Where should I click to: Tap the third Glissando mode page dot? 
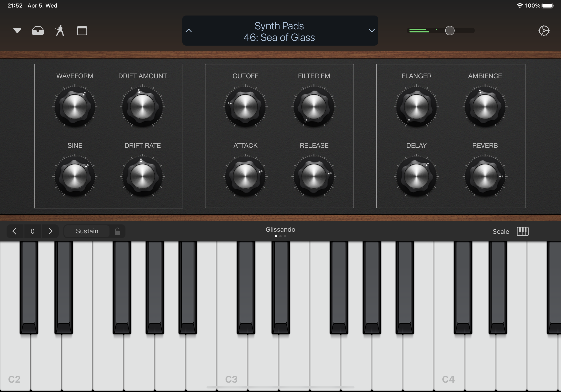[x=285, y=236]
